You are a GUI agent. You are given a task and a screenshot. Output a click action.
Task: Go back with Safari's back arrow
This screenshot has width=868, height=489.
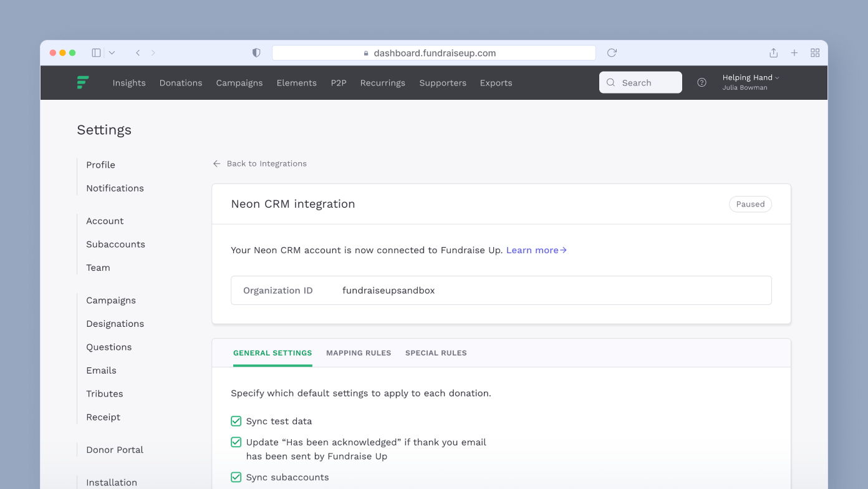point(138,53)
